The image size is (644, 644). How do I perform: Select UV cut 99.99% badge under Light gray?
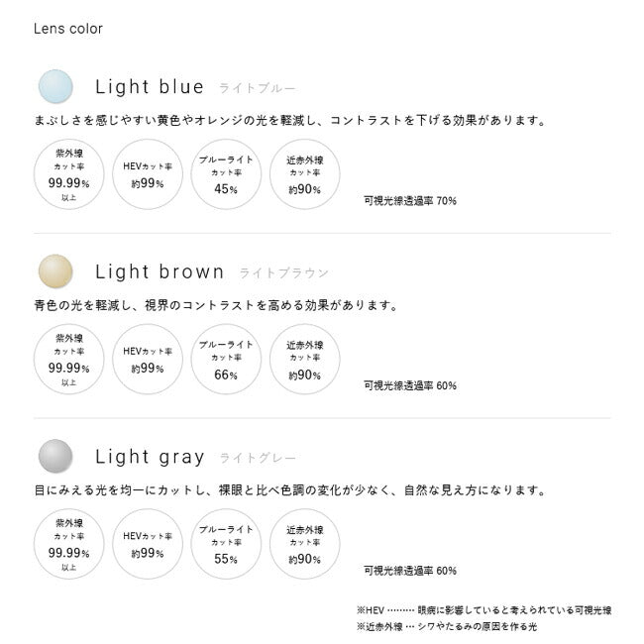(x=69, y=544)
